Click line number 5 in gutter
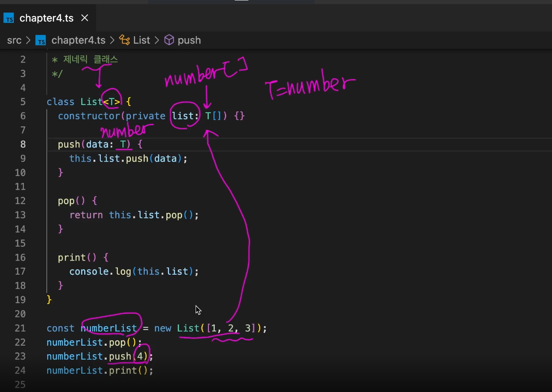Screen dimensions: 552x392 [23, 102]
